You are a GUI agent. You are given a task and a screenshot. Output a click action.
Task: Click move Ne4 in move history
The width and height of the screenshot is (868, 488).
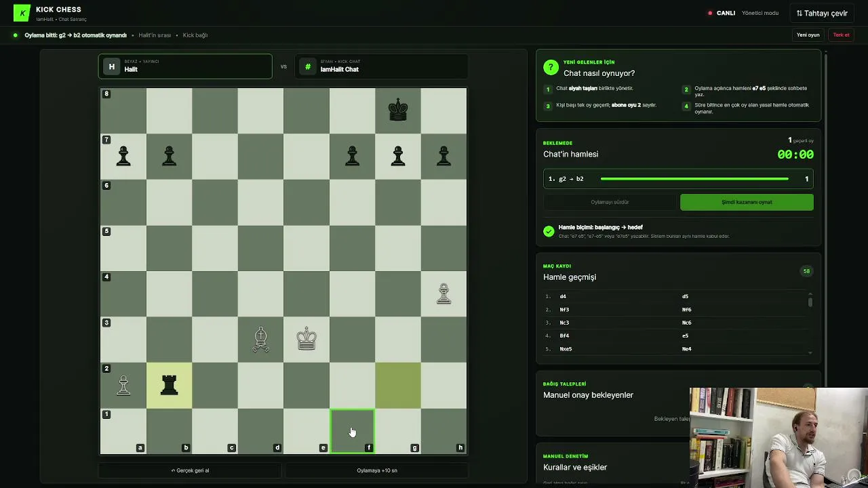click(x=686, y=349)
